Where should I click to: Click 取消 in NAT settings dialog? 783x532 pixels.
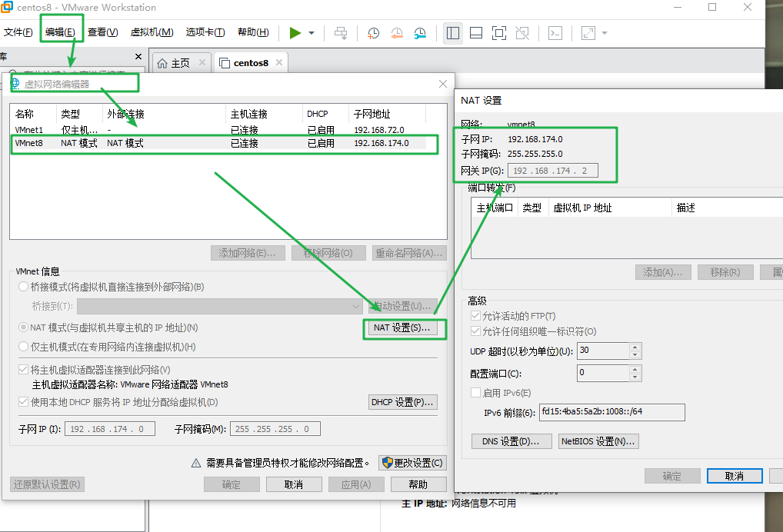click(x=735, y=476)
